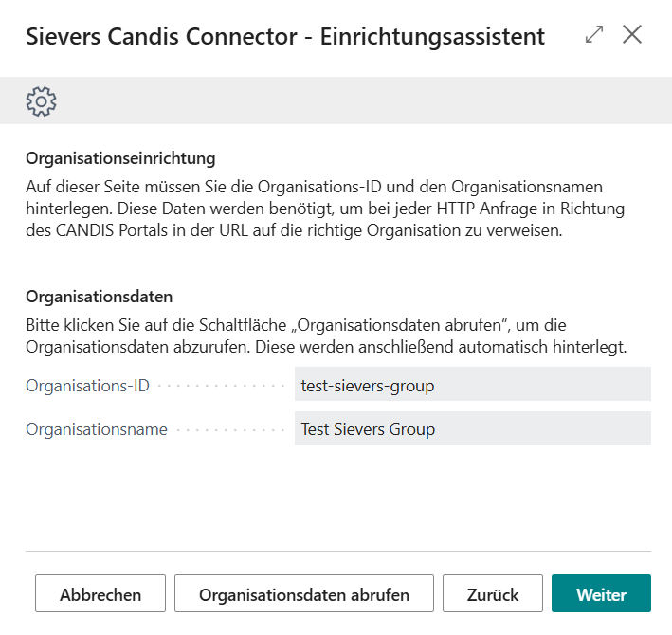
Task: Click the dotted leader after Organisations-ID label
Action: [222, 386]
